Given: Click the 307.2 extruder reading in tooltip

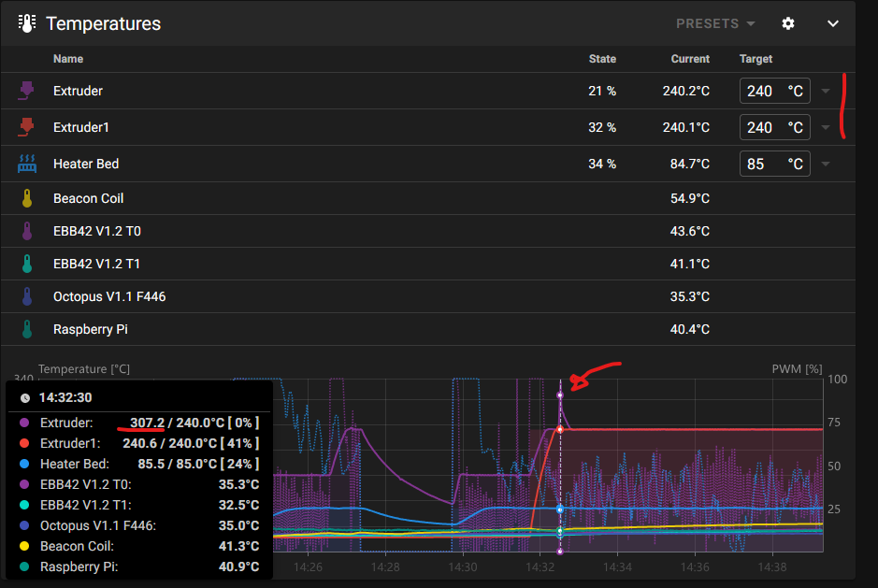Looking at the screenshot, I should 147,423.
